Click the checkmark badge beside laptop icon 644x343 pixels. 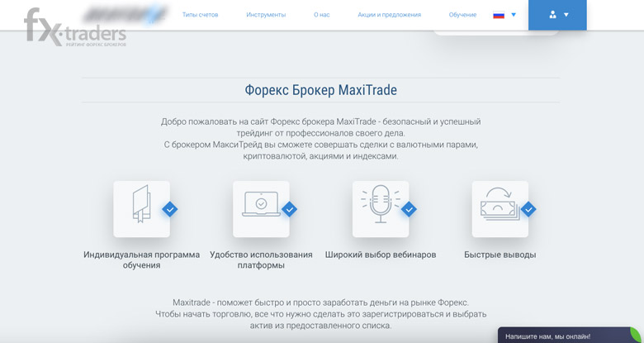click(x=289, y=209)
